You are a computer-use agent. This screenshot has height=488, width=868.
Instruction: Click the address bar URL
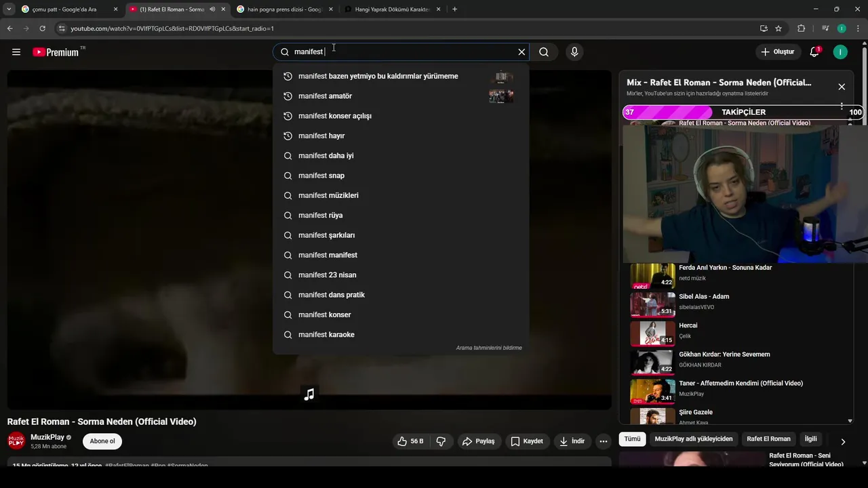[172, 28]
